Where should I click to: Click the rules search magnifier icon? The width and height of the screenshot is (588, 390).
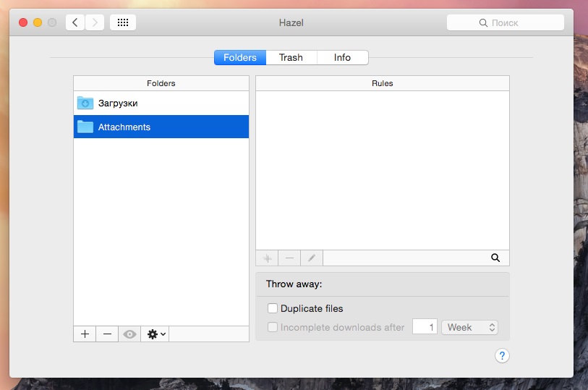pyautogui.click(x=495, y=258)
